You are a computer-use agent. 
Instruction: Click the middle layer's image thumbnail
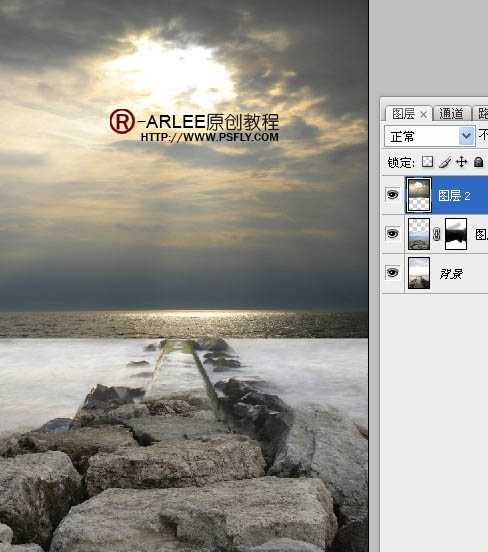tap(419, 234)
